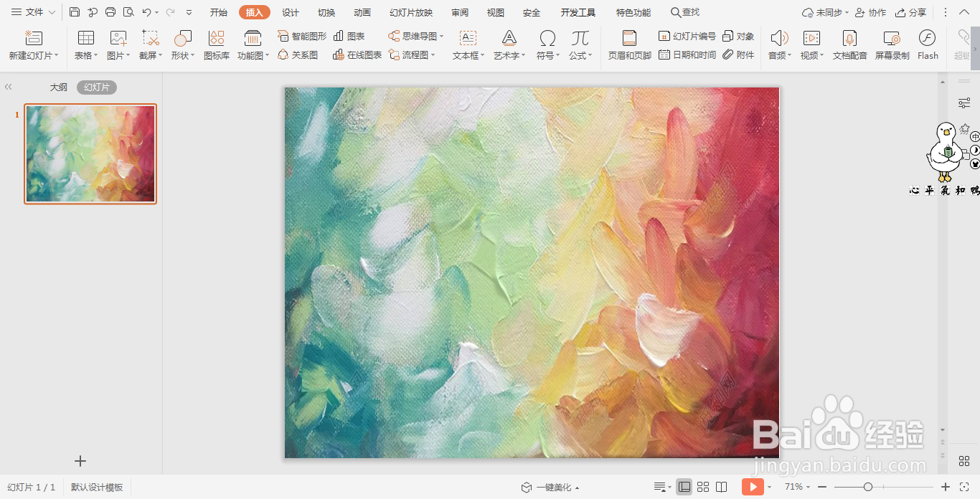980x499 pixels.
Task: Open 文档配音 document dubbing
Action: click(850, 45)
